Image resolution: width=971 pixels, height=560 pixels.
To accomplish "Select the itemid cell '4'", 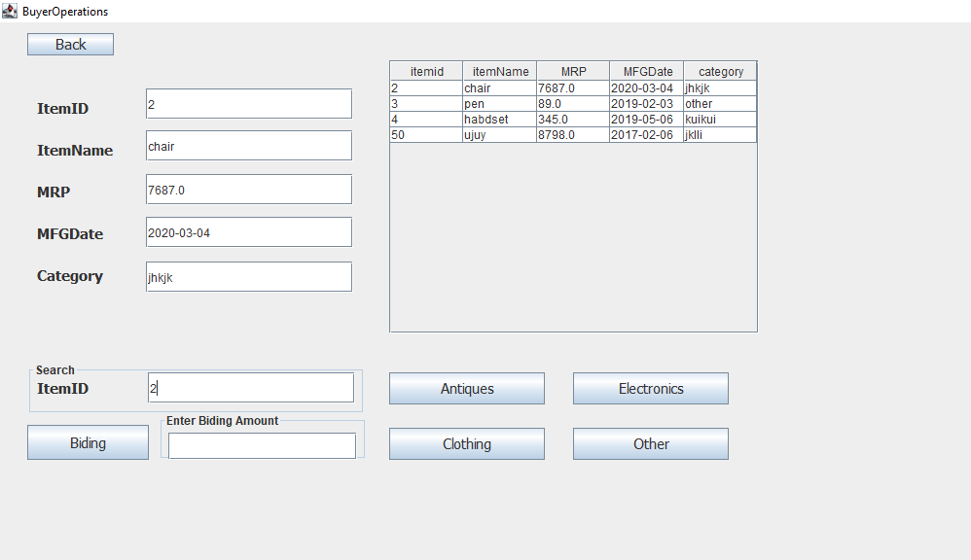I will (x=427, y=120).
